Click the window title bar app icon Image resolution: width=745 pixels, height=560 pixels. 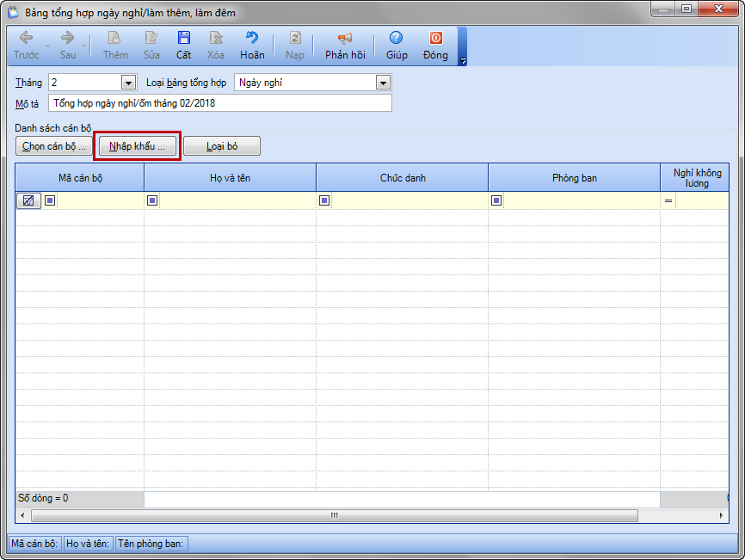pos(13,13)
